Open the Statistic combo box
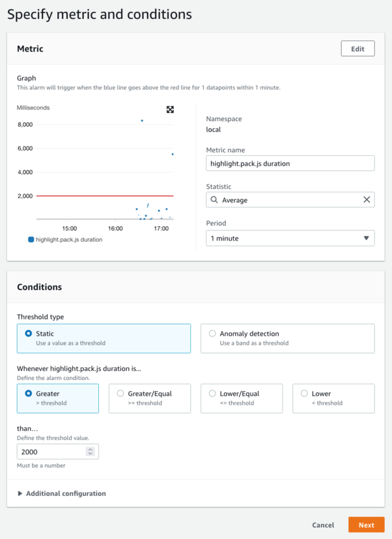 [x=287, y=200]
